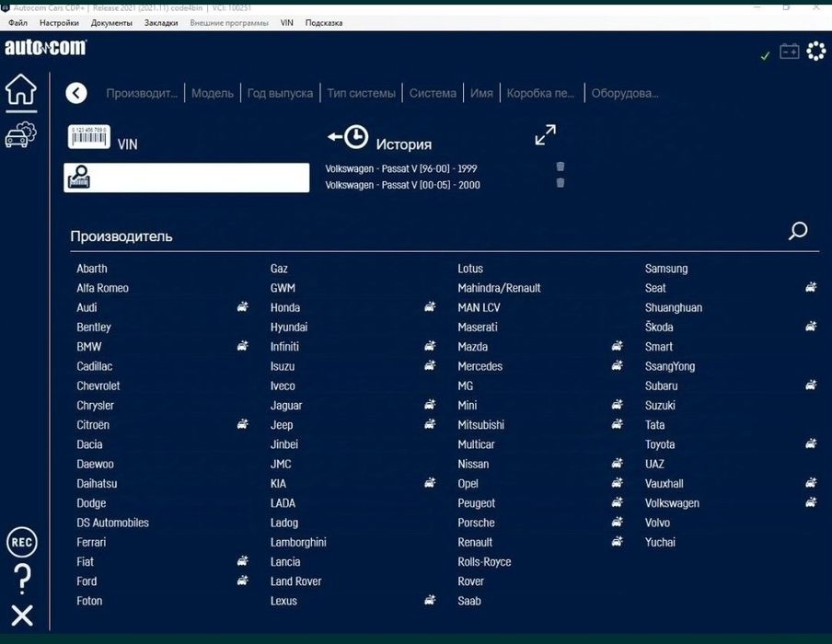Select manufacturer Samsung
832x644 pixels.
pos(666,269)
